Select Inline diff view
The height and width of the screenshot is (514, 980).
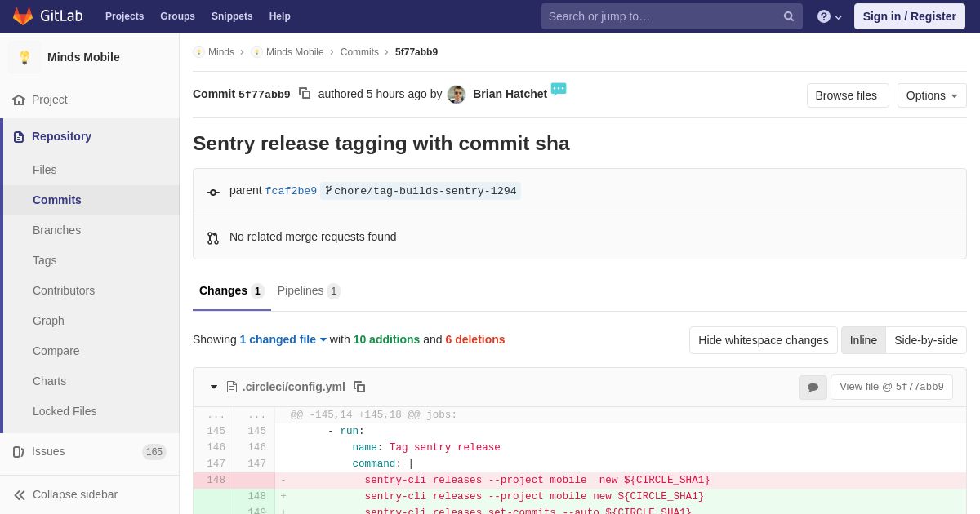[x=863, y=340]
